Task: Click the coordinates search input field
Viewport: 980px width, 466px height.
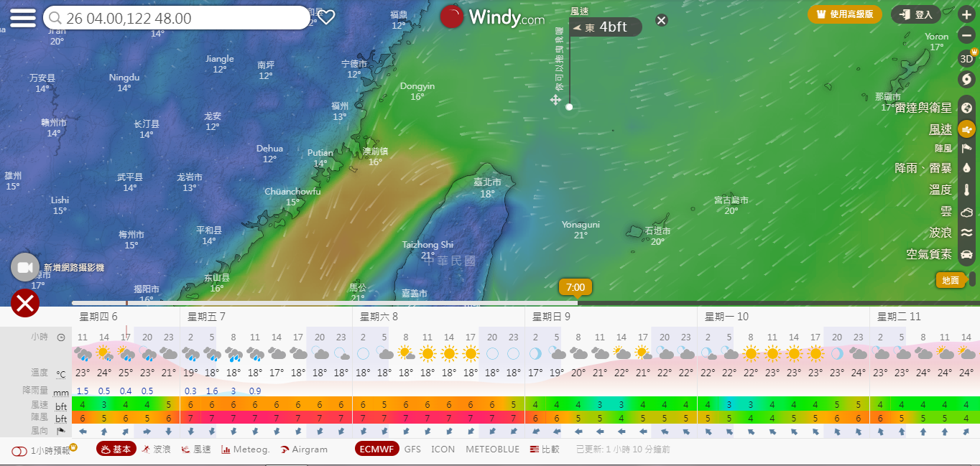Action: (180, 18)
